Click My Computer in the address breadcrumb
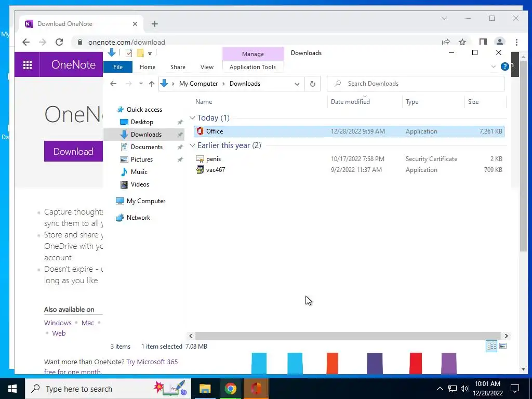Viewport: 532px width, 399px height. (x=198, y=84)
